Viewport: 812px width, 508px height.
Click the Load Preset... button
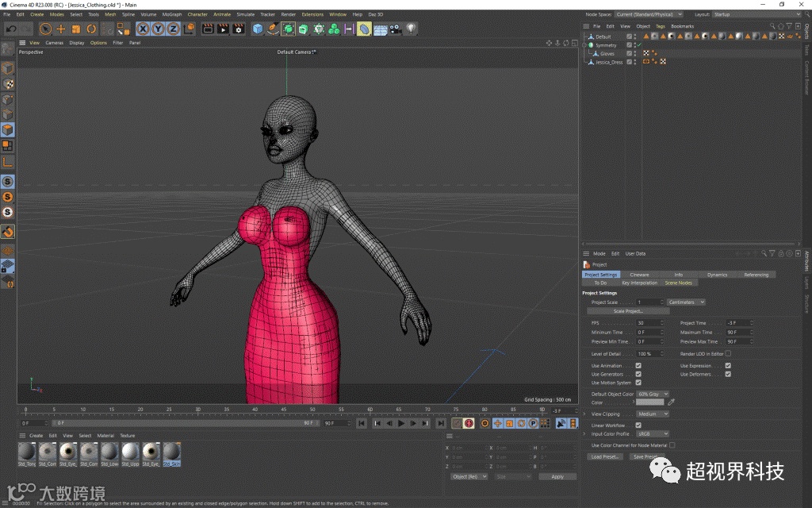coord(605,456)
